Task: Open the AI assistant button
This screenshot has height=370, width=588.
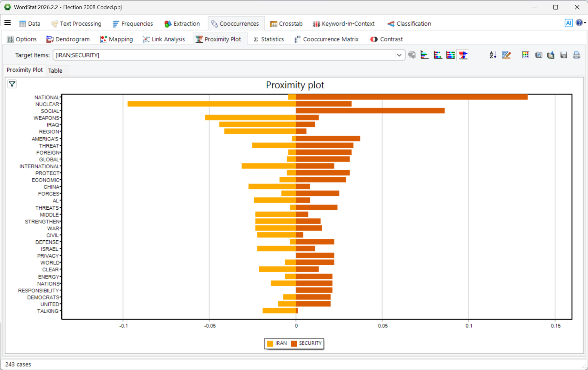Action: click(x=568, y=23)
